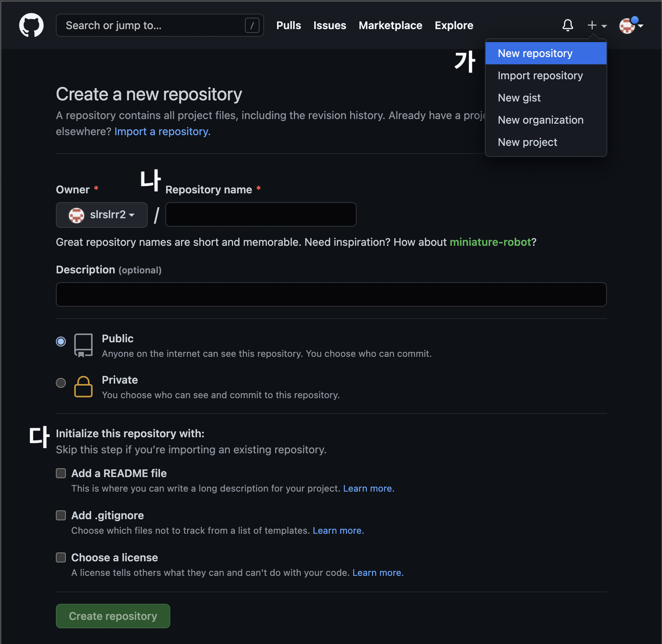
Task: Expand the Owner slrslrr2 dropdown
Action: (102, 215)
